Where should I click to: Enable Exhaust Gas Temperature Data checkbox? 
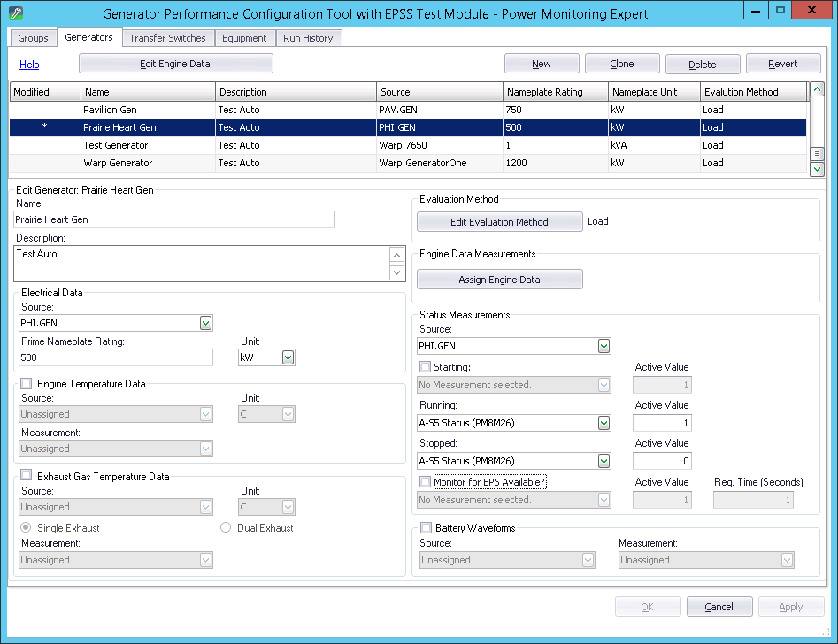click(x=27, y=474)
